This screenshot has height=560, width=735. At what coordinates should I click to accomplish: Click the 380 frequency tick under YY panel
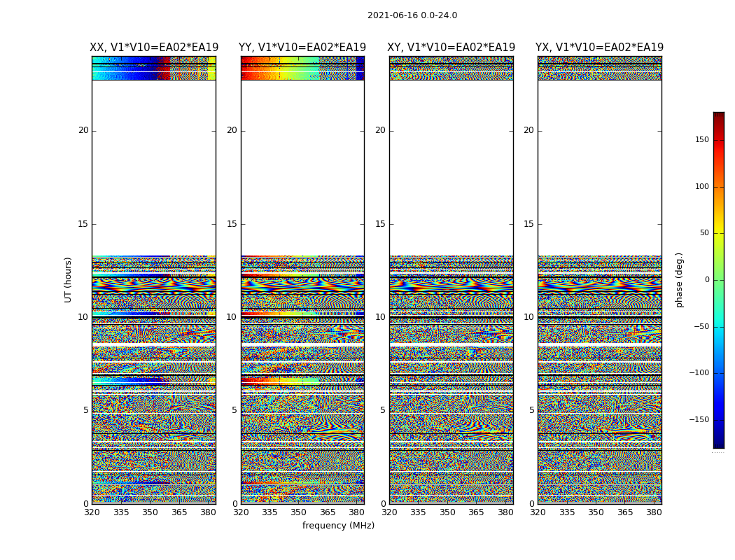(357, 512)
